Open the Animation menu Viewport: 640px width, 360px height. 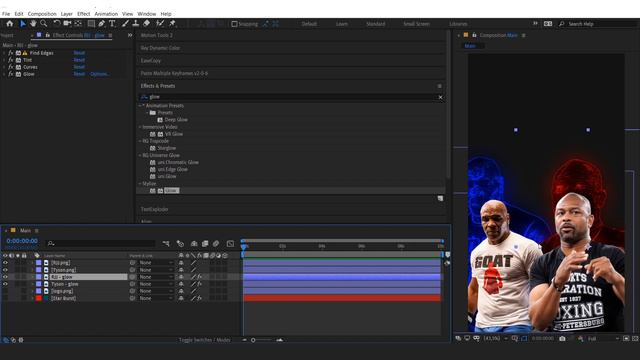106,14
